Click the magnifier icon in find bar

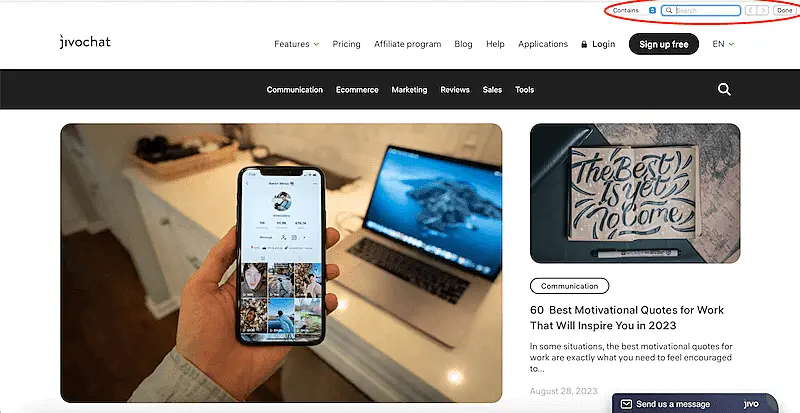pos(669,10)
